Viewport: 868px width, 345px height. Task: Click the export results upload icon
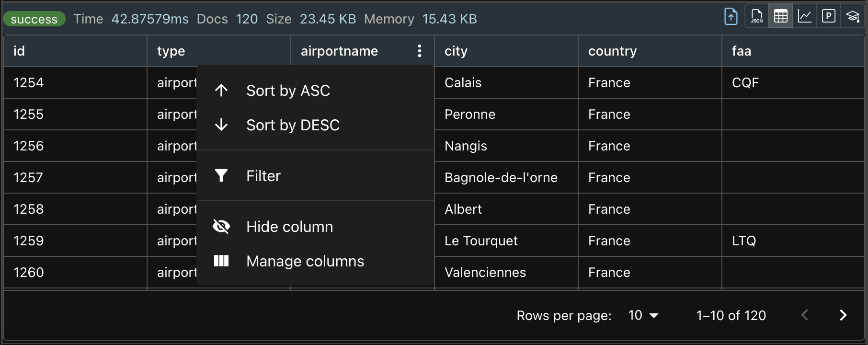click(731, 17)
